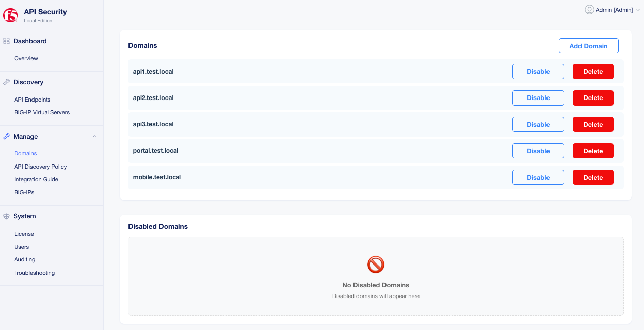
Task: Click the mobile.test.local domain name
Action: pos(157,177)
